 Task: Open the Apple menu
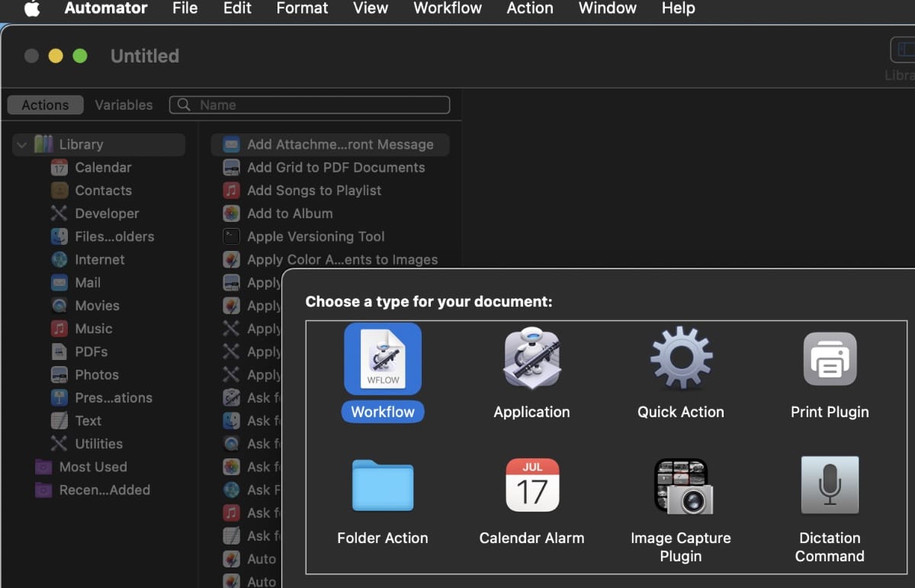tap(31, 8)
